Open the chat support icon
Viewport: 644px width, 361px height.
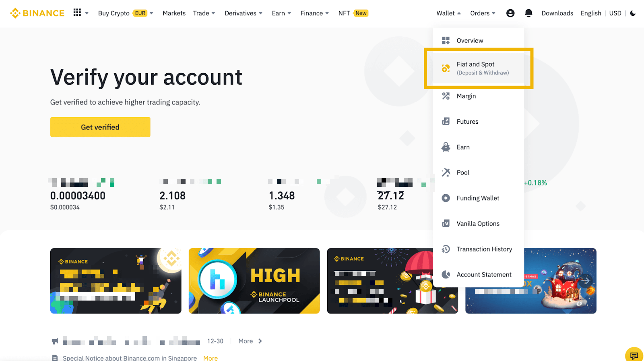[x=634, y=355]
